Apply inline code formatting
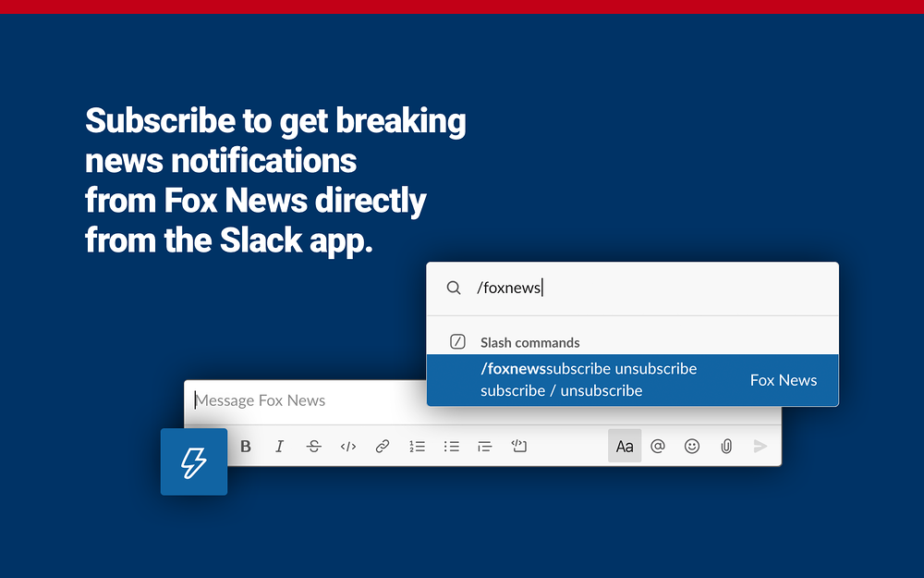 (348, 447)
